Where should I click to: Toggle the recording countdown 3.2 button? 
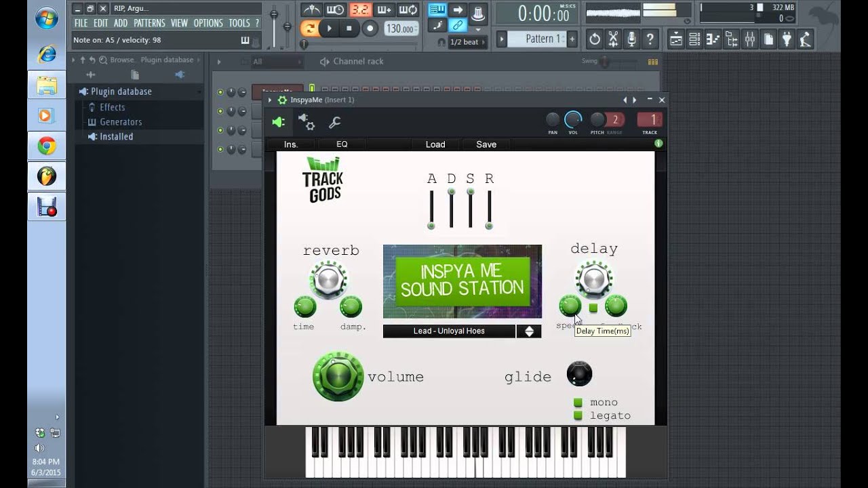click(x=359, y=9)
